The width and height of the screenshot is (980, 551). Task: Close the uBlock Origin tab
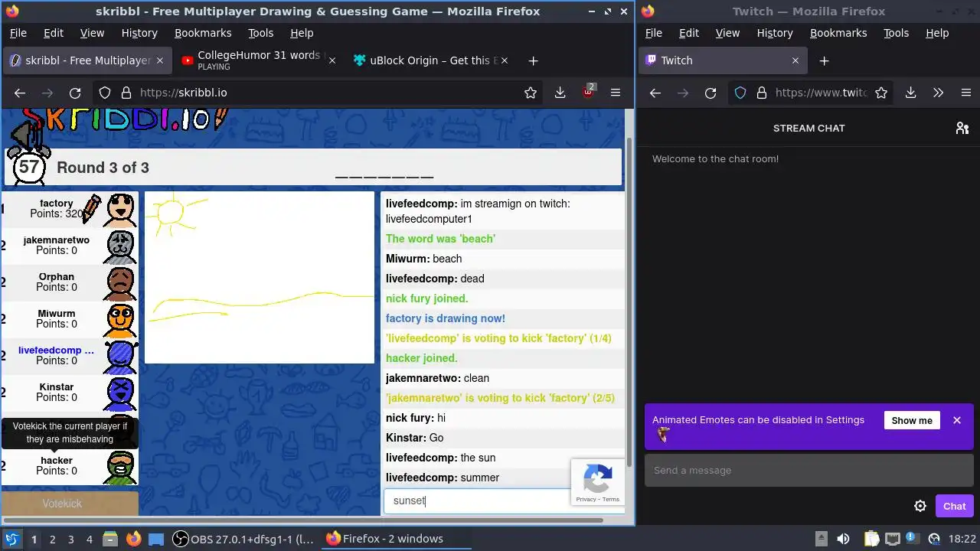[504, 60]
